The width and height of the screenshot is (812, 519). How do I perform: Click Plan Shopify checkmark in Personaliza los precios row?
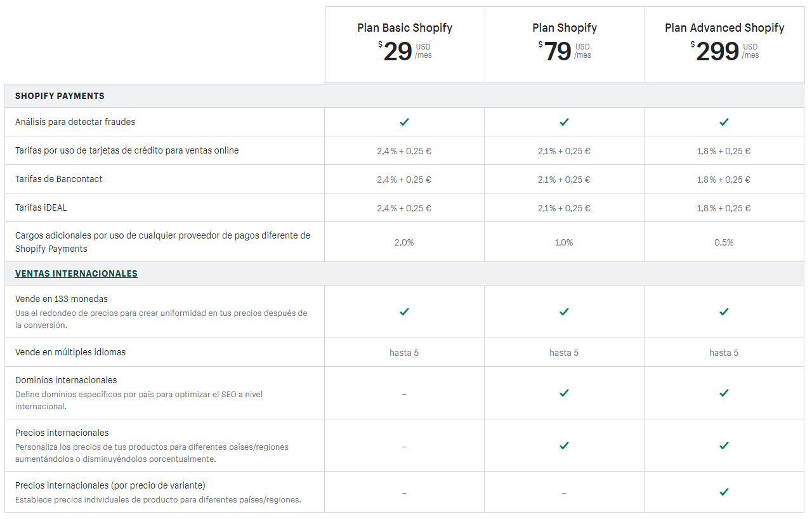tap(565, 445)
